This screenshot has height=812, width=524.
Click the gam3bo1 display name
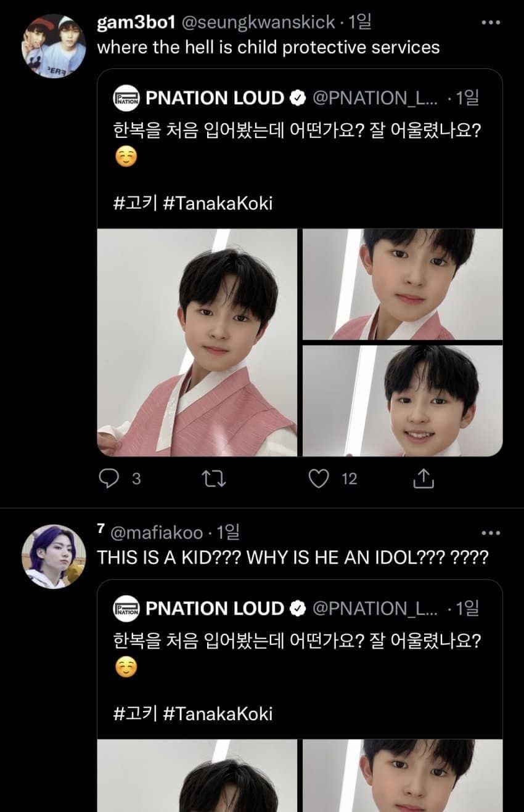pyautogui.click(x=136, y=23)
